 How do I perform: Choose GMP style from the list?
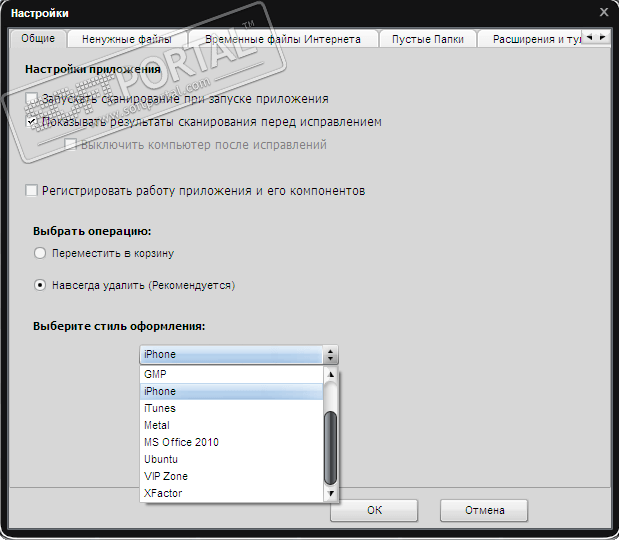(x=232, y=374)
